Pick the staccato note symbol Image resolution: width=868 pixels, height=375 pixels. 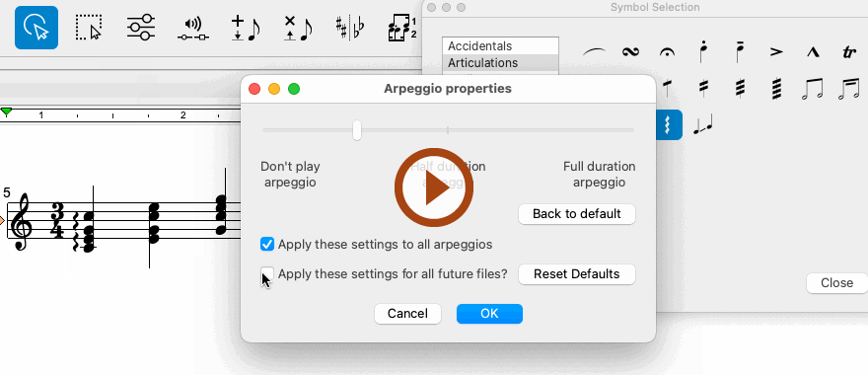tap(703, 51)
